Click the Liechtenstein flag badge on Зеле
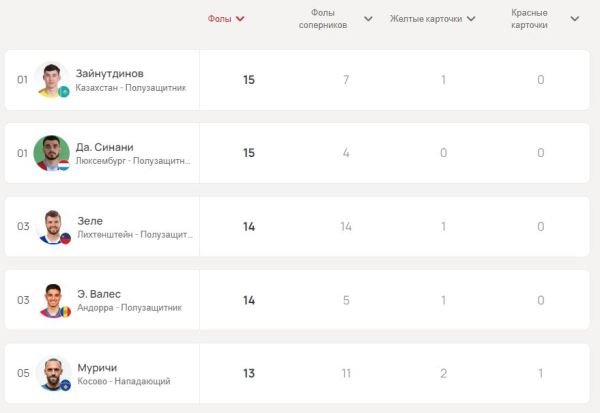Screen dimensions: 600x413 click(65, 238)
